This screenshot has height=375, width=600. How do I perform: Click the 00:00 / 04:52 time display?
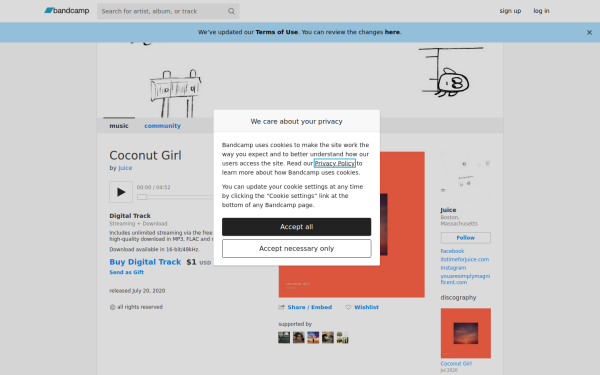(153, 188)
